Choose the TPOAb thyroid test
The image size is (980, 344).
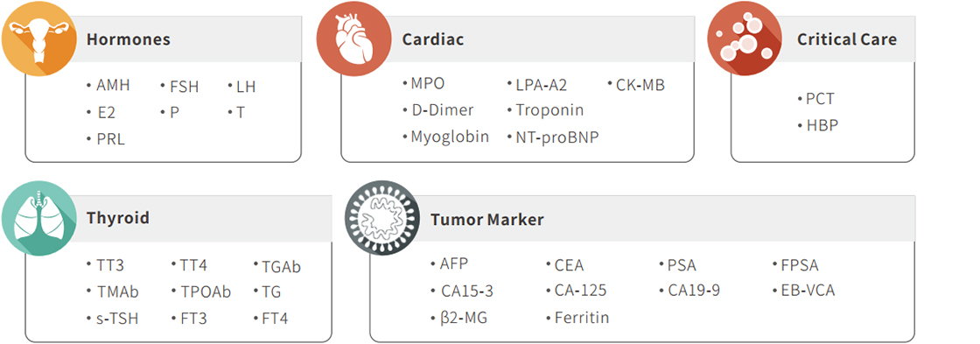click(206, 292)
